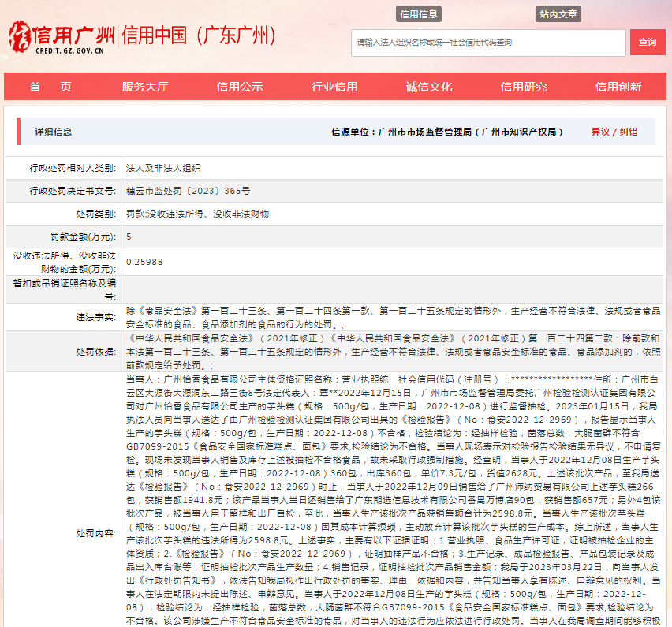Open the 诚信文化 navigation item
Screen dimensions: 672x627
tap(429, 87)
